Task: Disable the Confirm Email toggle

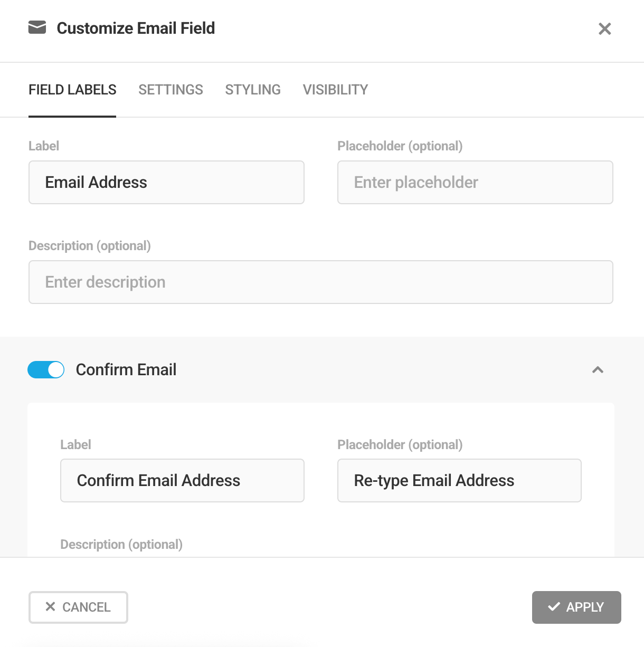Action: 46,369
